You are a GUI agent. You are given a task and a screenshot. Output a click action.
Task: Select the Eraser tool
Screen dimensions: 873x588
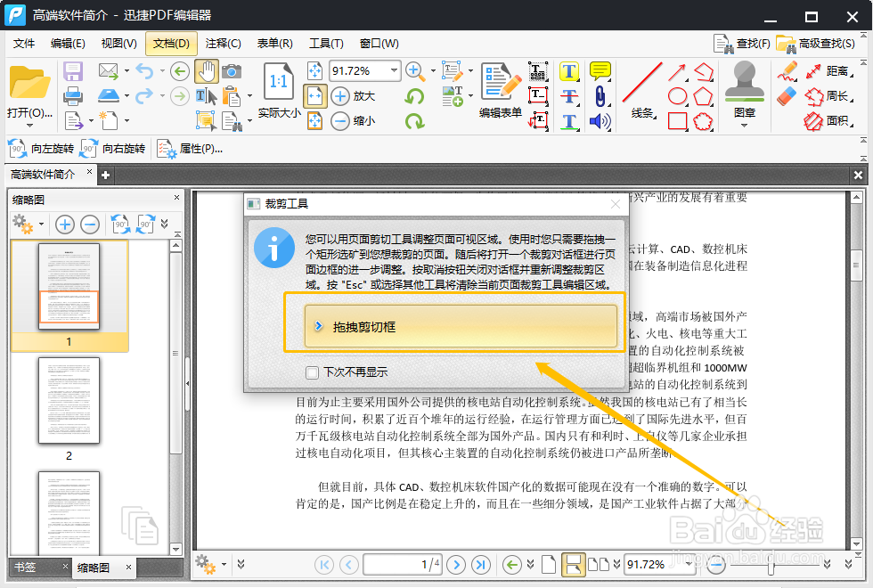tap(787, 96)
